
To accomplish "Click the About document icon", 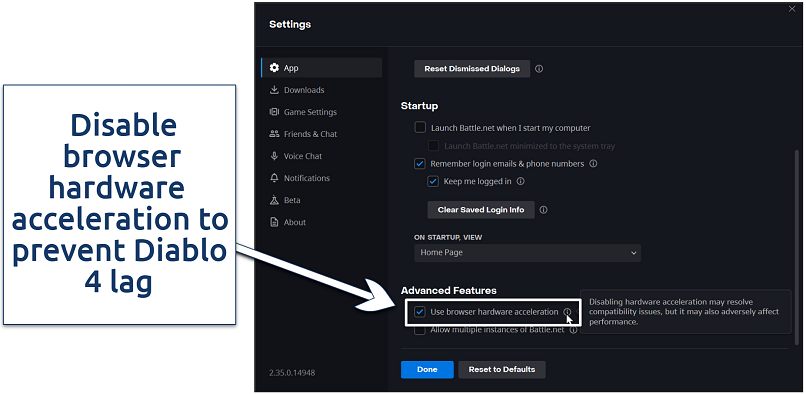I will tap(274, 222).
